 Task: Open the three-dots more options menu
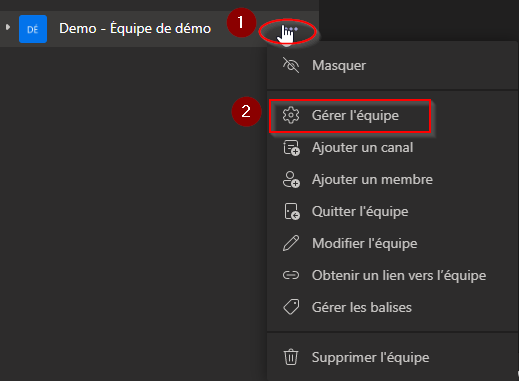291,29
